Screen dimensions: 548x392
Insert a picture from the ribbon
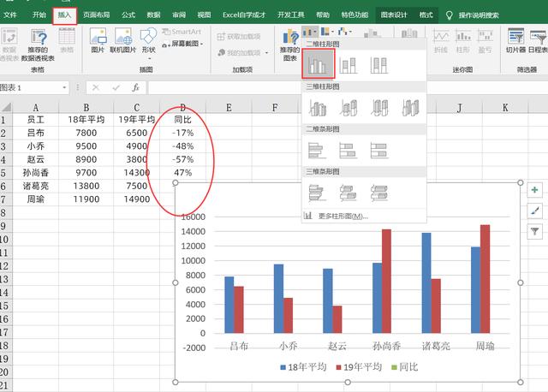pyautogui.click(x=98, y=41)
